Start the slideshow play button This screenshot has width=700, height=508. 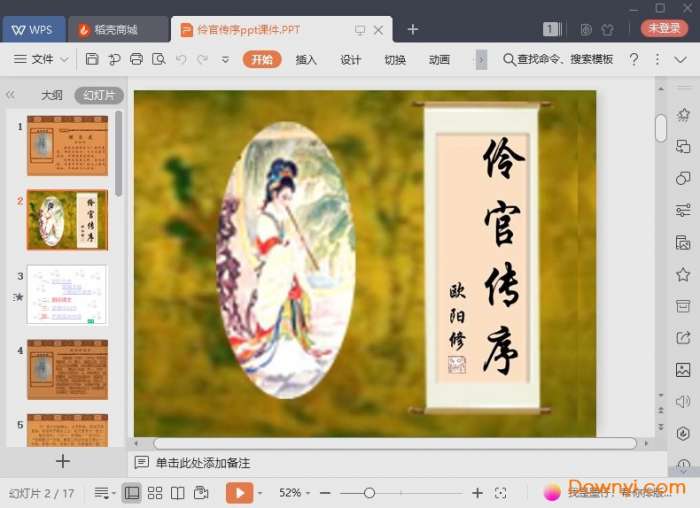pos(239,493)
